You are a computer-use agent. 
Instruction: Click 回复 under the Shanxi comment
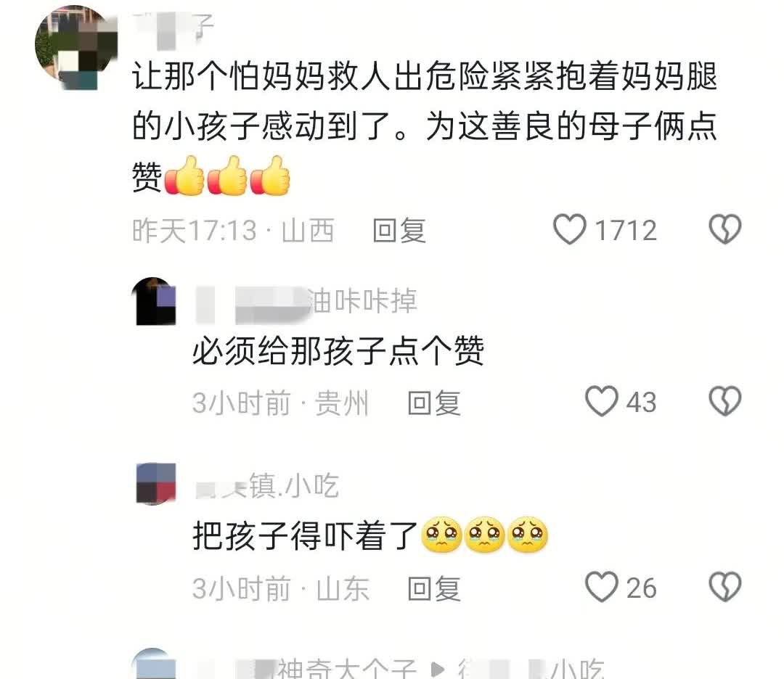pos(399,231)
